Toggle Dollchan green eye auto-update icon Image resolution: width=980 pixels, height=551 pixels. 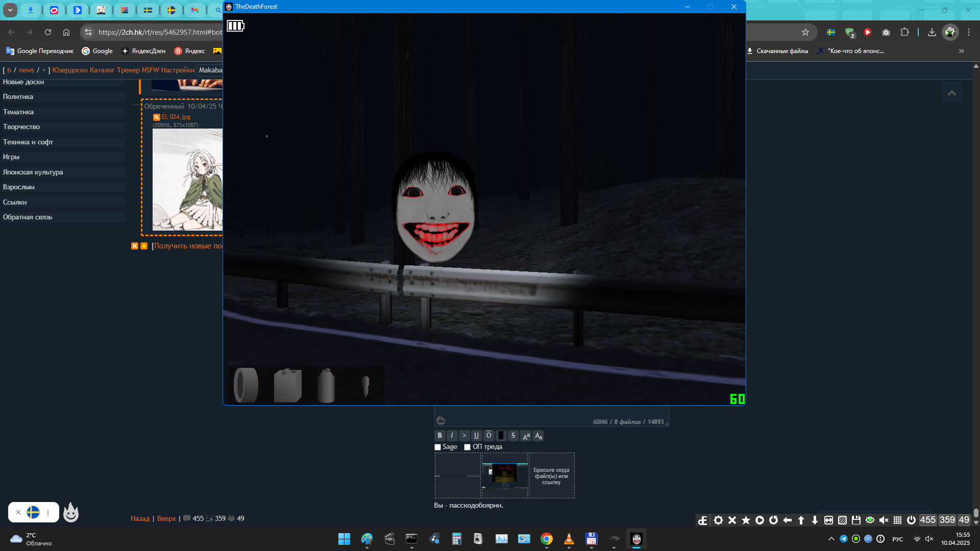pos(870,520)
